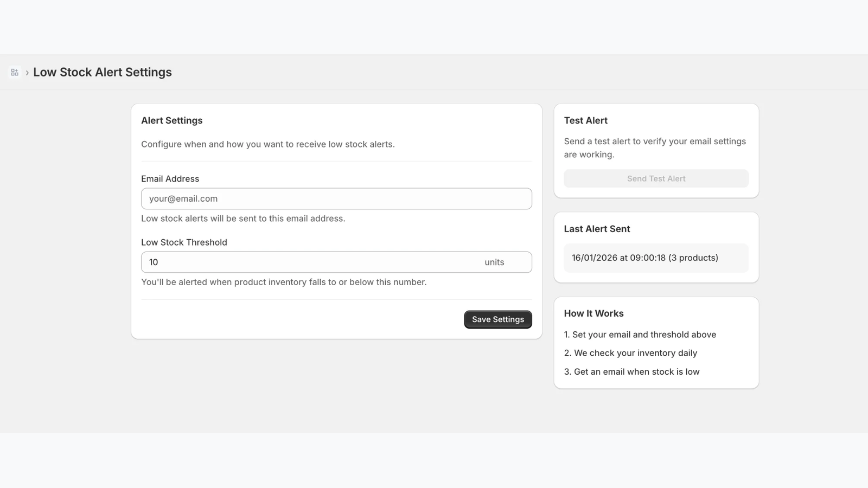868x488 pixels.
Task: Click the email helper text below the input
Action: coord(243,219)
